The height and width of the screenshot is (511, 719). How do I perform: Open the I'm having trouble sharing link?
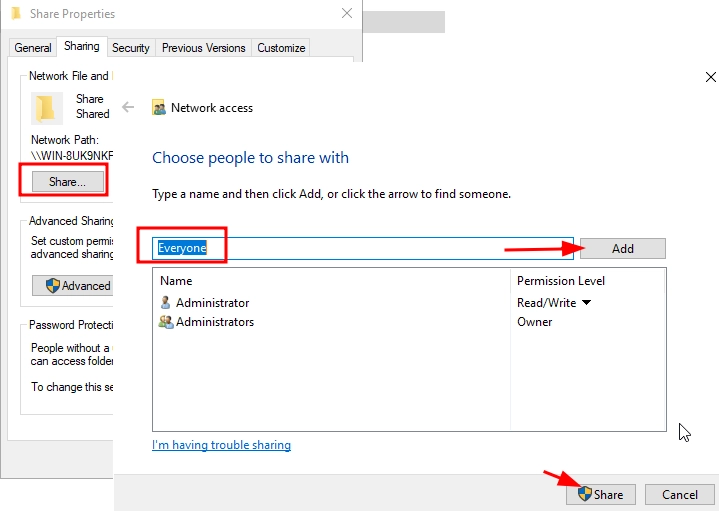pyautogui.click(x=221, y=445)
